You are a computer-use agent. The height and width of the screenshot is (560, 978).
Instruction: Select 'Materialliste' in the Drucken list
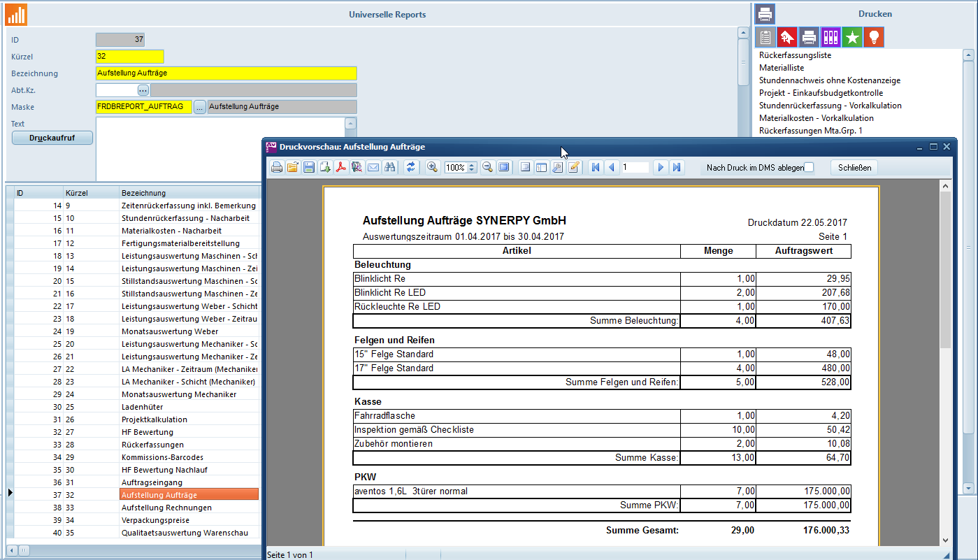(782, 68)
